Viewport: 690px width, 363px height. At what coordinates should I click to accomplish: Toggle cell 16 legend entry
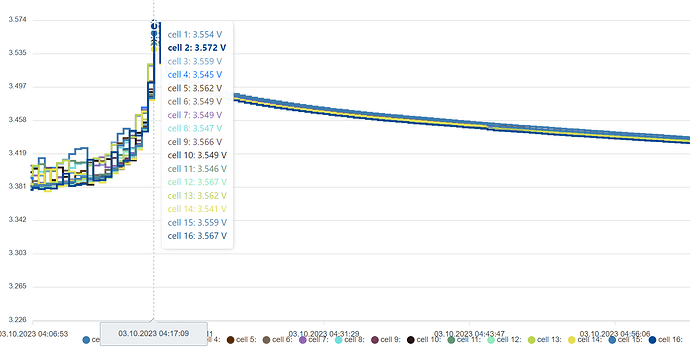[x=665, y=340]
